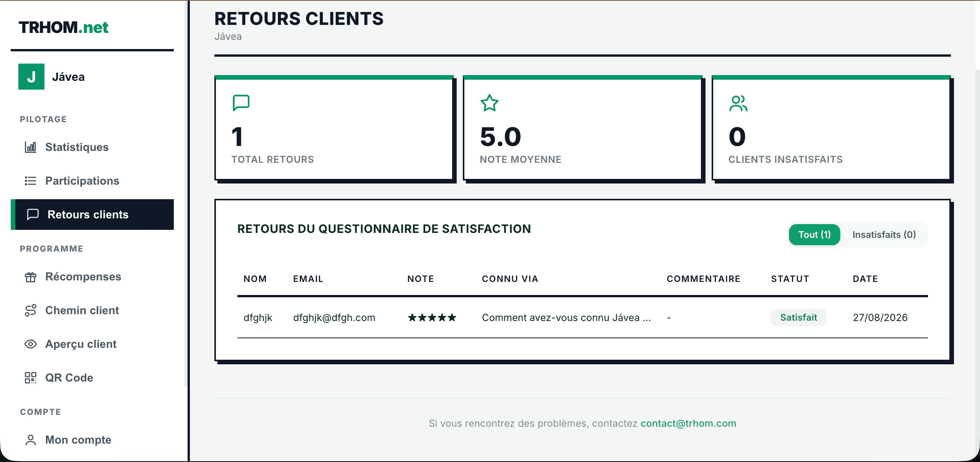Screen dimensions: 980x462
Task: Click the 5.0 average rating value
Action: (x=501, y=137)
